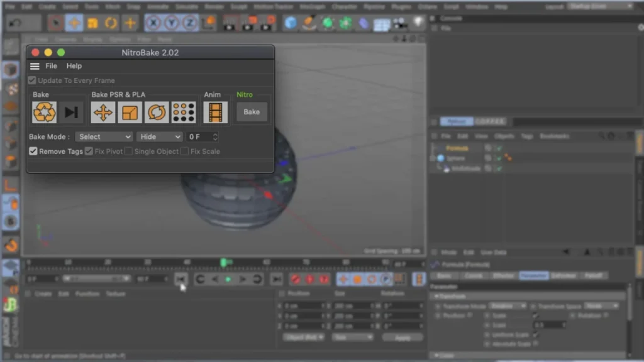Open the Transform Space dropdown in attributes
This screenshot has height=362, width=644.
[x=602, y=306]
